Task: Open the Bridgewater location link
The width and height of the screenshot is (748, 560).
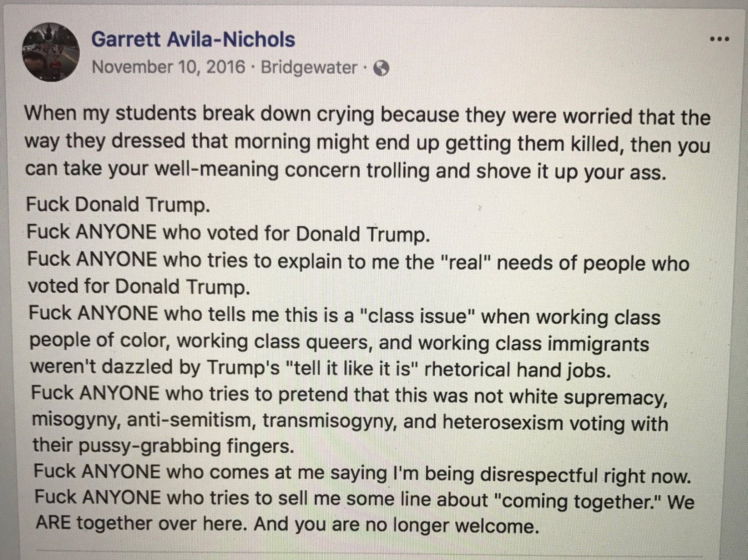Action: pos(308,67)
